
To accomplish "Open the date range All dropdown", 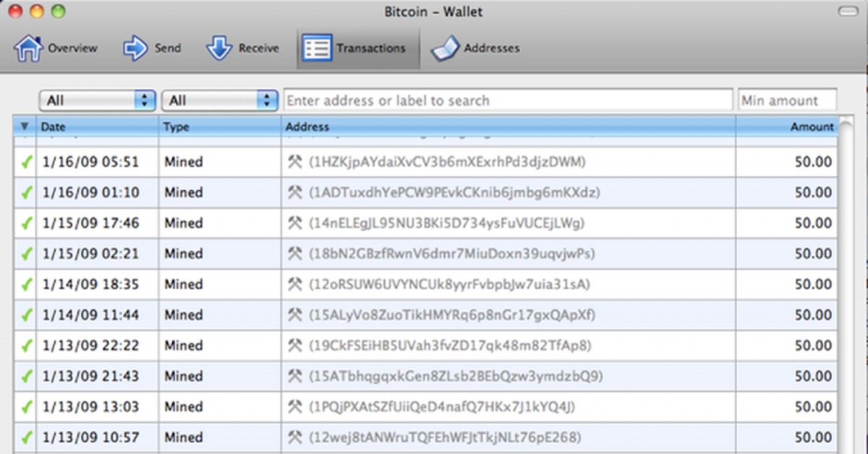I will (x=98, y=100).
